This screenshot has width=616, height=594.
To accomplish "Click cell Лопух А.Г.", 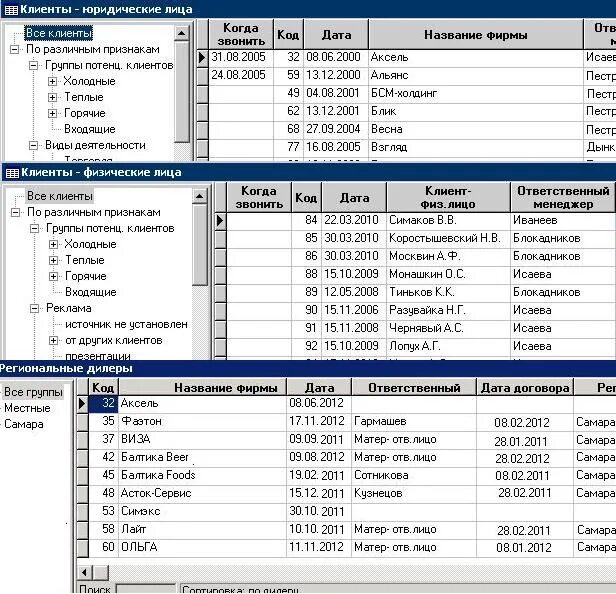I will (448, 346).
